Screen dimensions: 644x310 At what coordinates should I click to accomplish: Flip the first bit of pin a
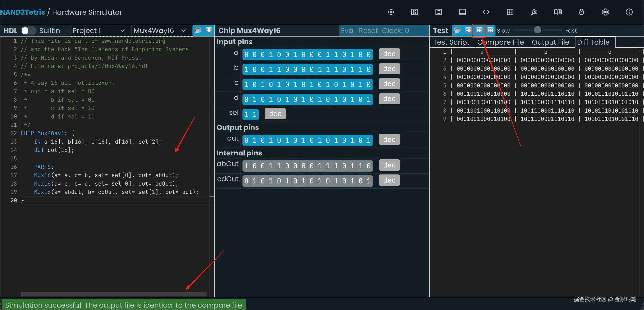(246, 54)
